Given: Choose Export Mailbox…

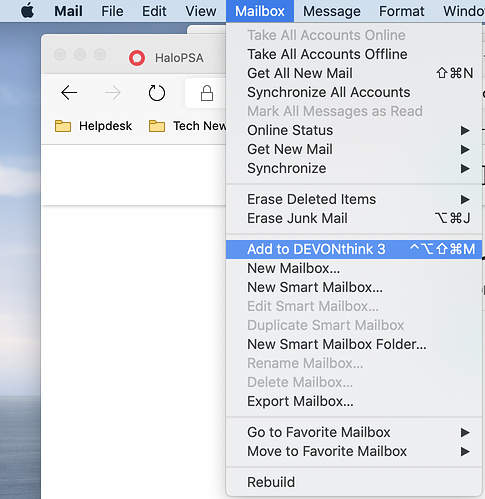Looking at the screenshot, I should [x=354, y=401].
